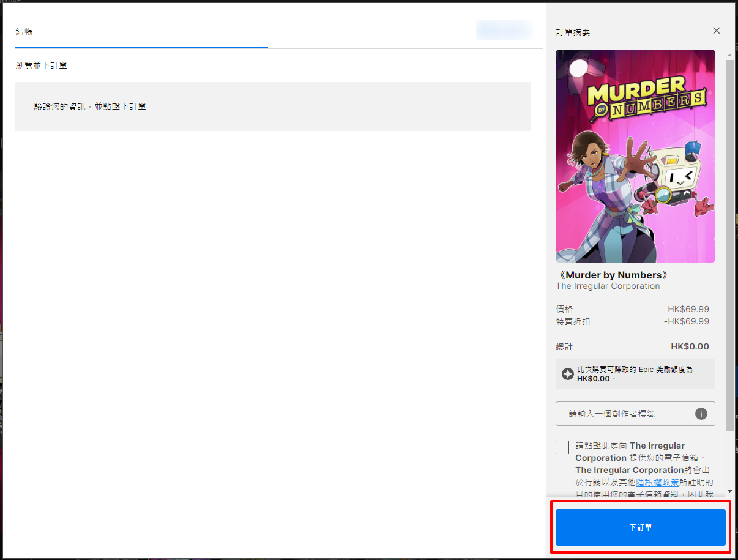The height and width of the screenshot is (560, 738).
Task: Click the 請輸入一個創作者標籤 input field
Action: pos(635,414)
